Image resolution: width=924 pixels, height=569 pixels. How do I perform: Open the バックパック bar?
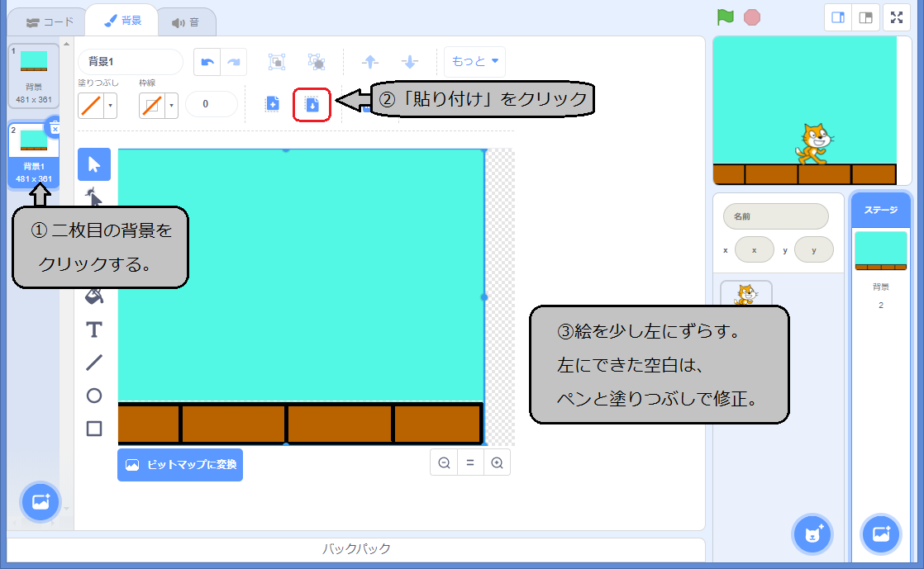pos(356,549)
